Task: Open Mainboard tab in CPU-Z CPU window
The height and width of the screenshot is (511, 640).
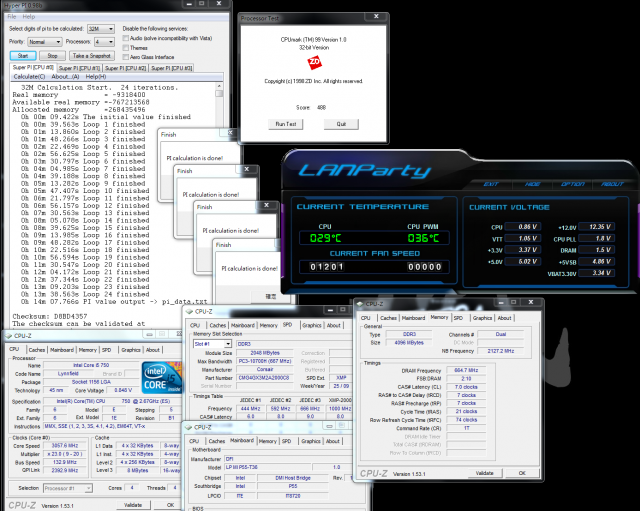Action: (62, 350)
